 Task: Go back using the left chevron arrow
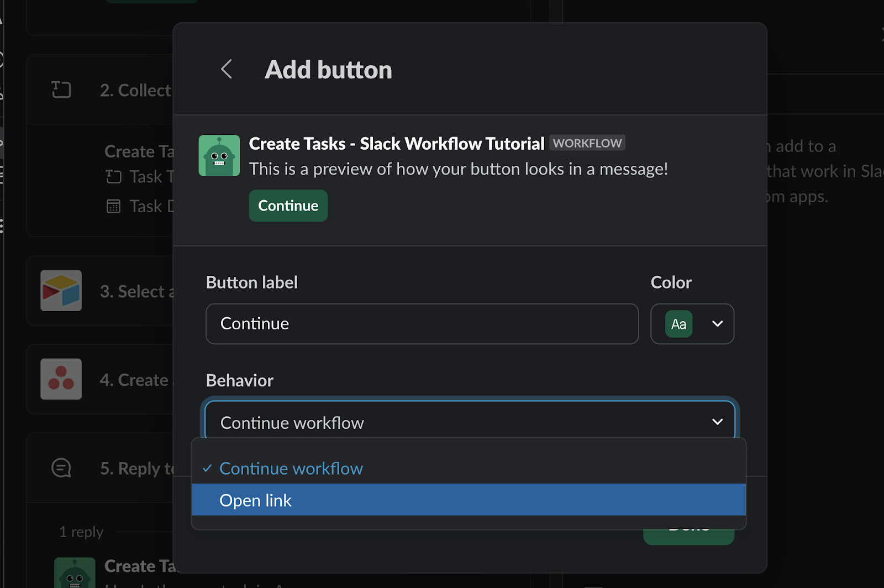click(x=227, y=69)
